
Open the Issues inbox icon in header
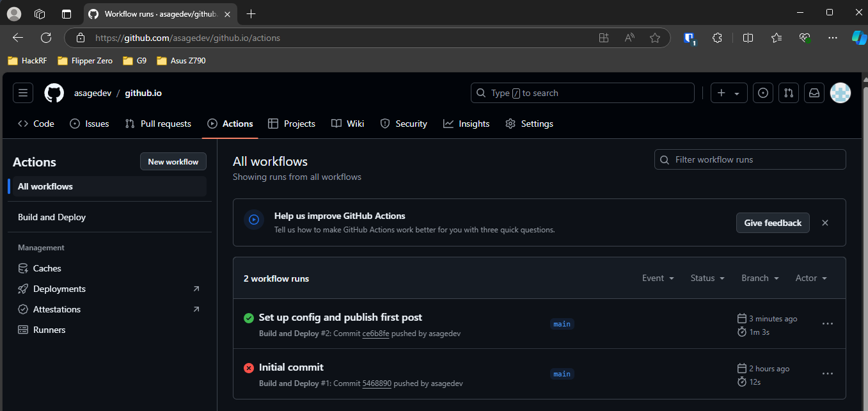tap(763, 93)
